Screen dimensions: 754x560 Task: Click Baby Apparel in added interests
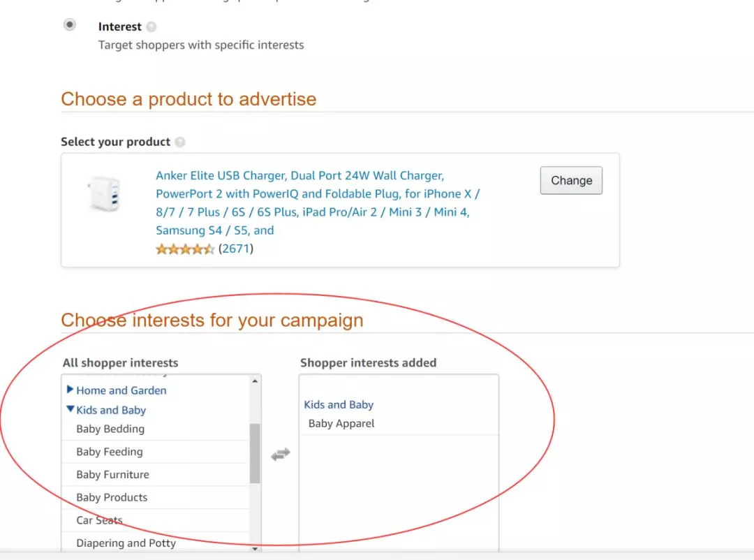coord(341,423)
